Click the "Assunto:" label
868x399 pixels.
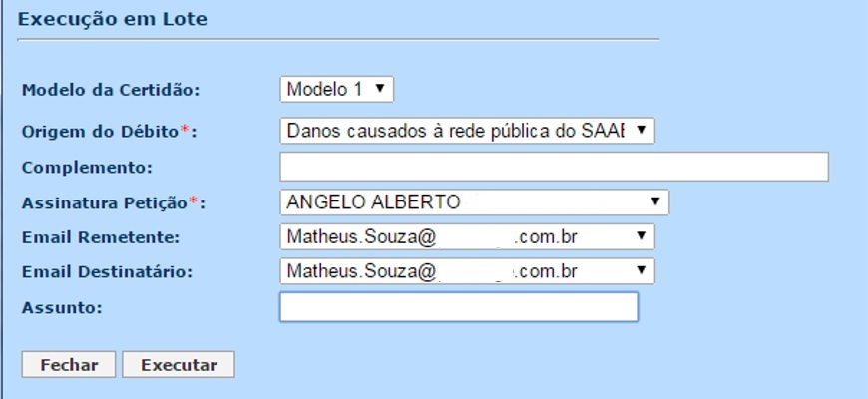point(62,307)
